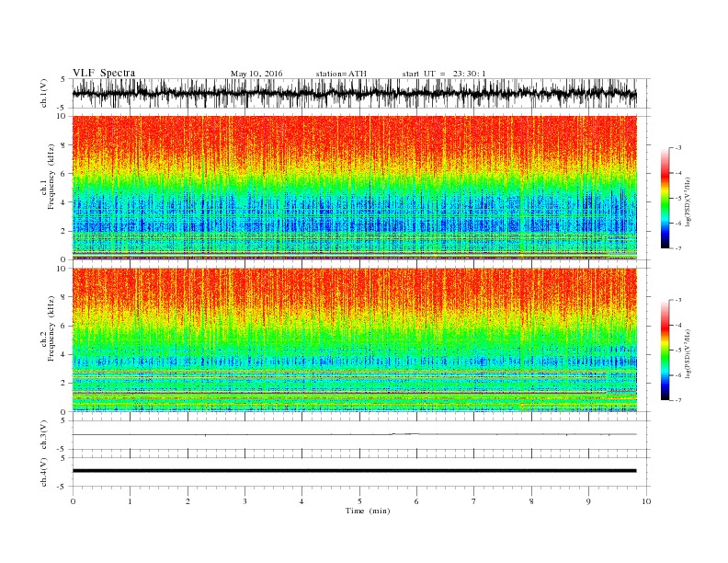Click inside the ch.2 frequency spectrogram

pos(354,340)
